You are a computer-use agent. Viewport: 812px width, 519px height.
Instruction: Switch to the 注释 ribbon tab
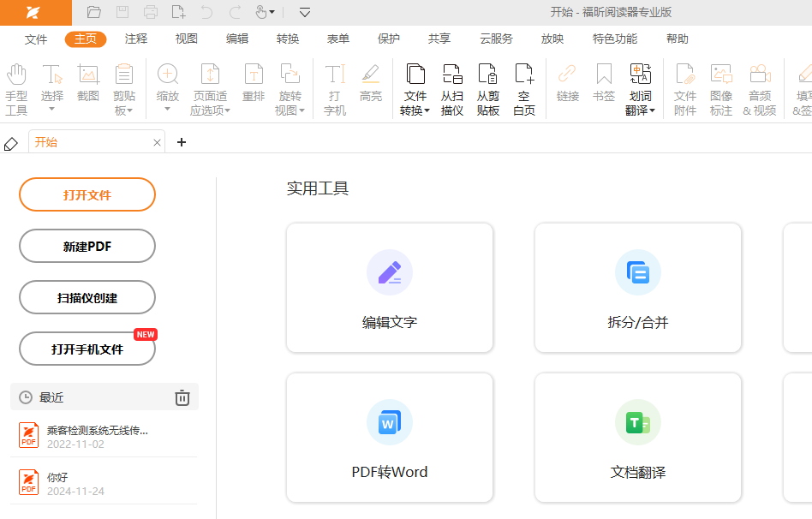[x=136, y=39]
